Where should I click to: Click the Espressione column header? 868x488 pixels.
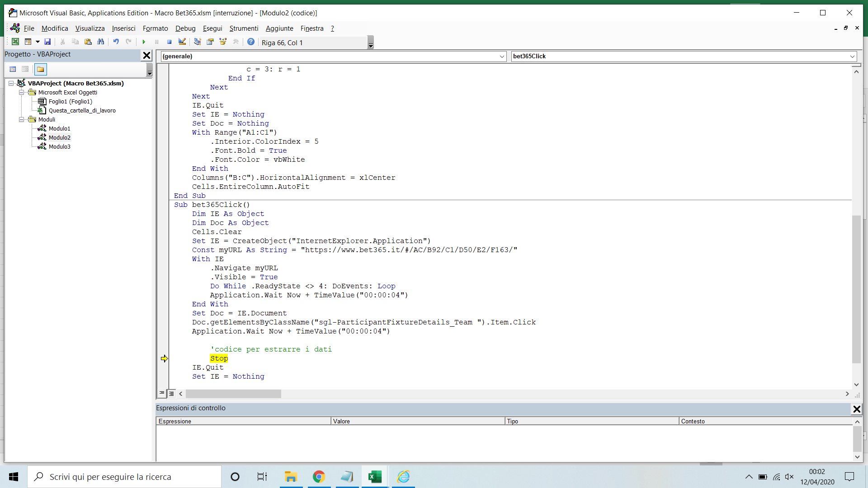coord(244,421)
